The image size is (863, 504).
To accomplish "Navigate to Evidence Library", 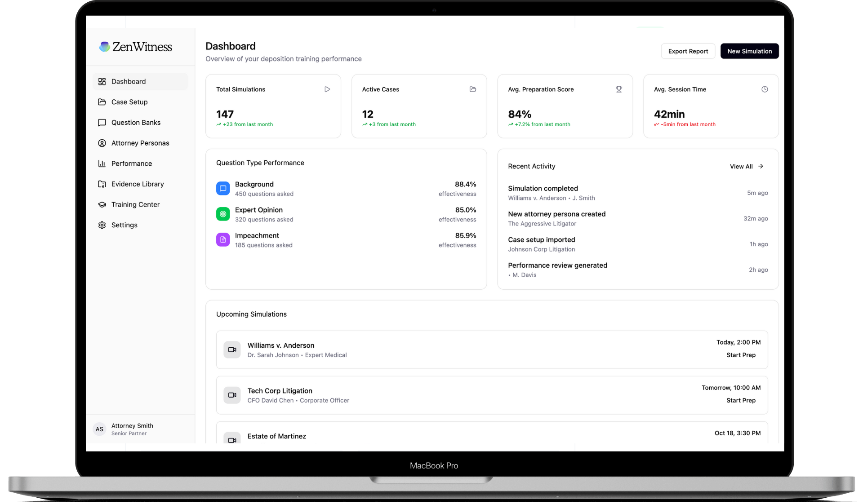I will (x=138, y=184).
